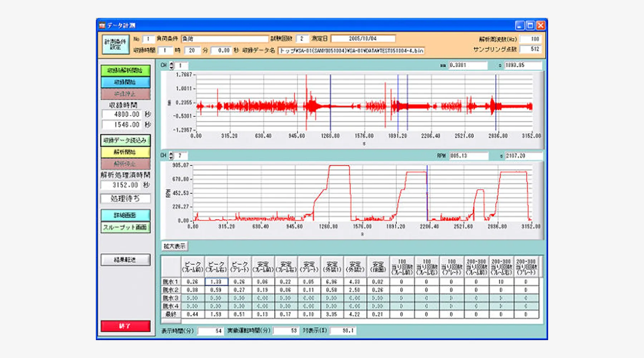The image size is (644, 358).
Task: Open the 計測条件設定 measurement settings button
Action: point(115,44)
